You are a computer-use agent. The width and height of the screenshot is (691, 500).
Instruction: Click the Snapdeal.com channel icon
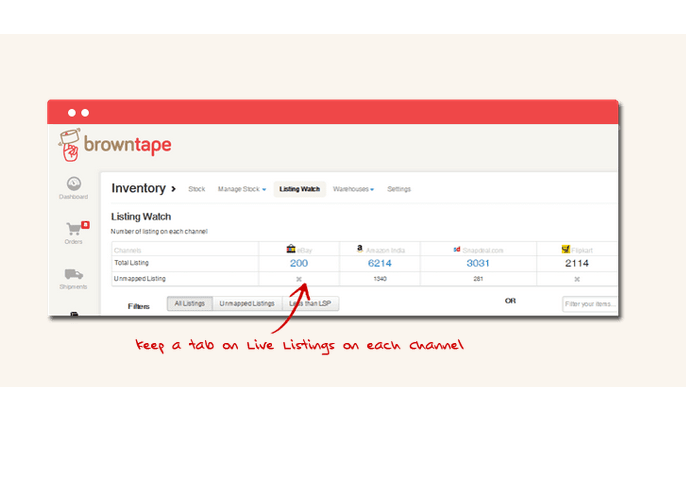457,249
